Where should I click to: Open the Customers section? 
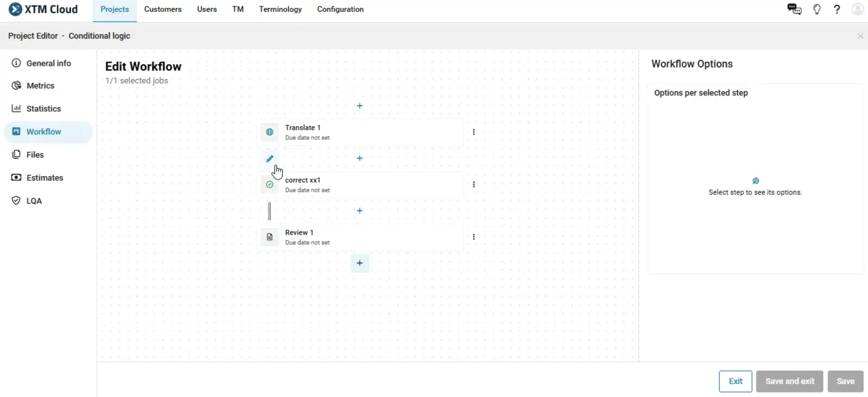click(163, 9)
